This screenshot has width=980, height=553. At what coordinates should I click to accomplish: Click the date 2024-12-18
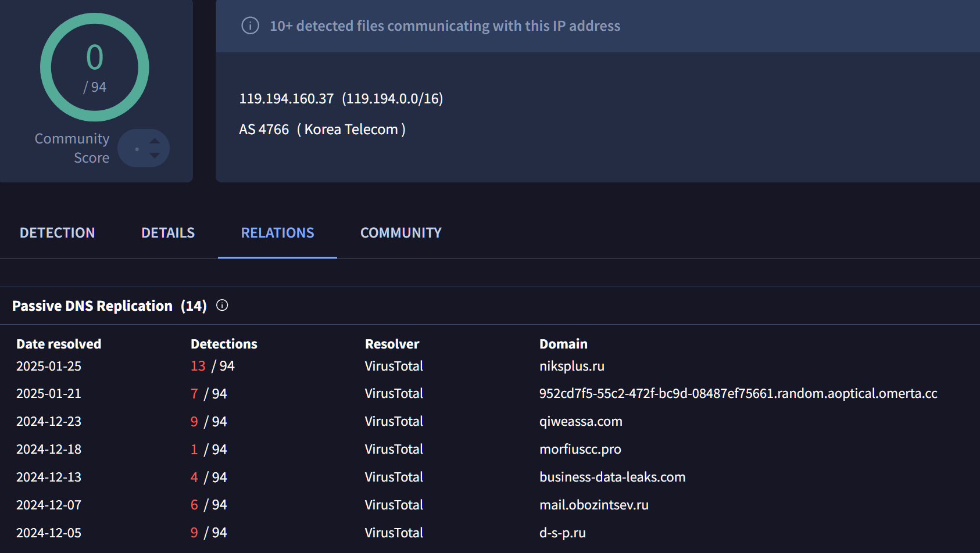pyautogui.click(x=49, y=449)
